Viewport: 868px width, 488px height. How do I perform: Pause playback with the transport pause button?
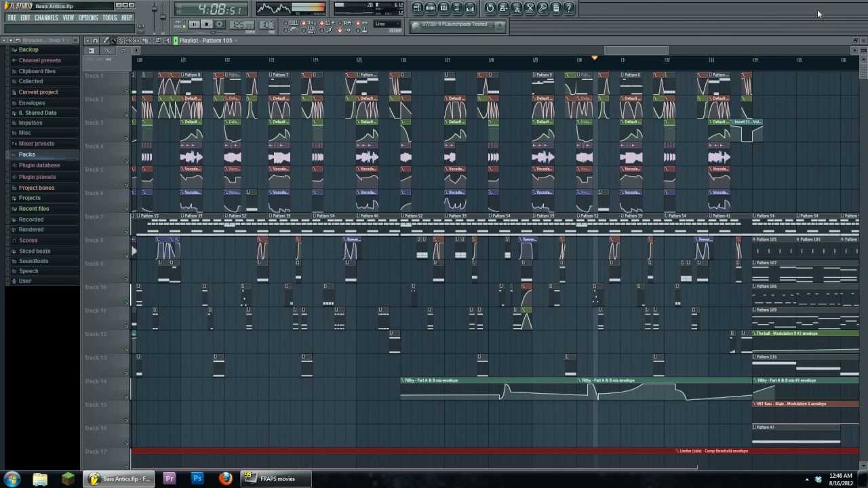[194, 24]
